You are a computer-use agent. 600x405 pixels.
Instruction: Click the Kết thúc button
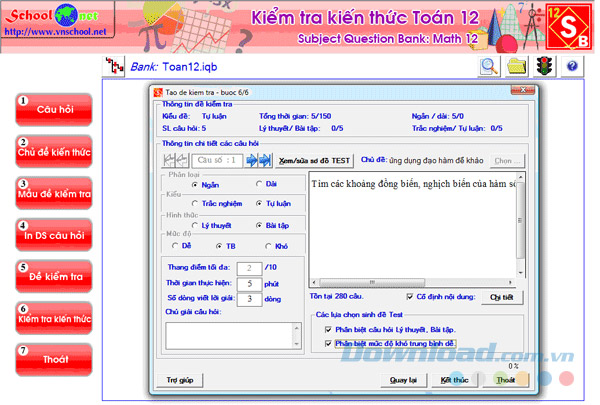coord(454,380)
